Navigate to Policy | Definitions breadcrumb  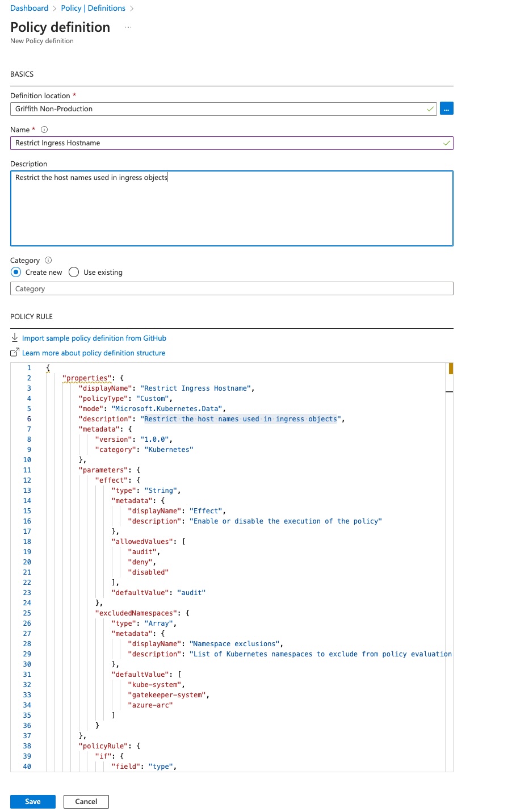click(93, 8)
